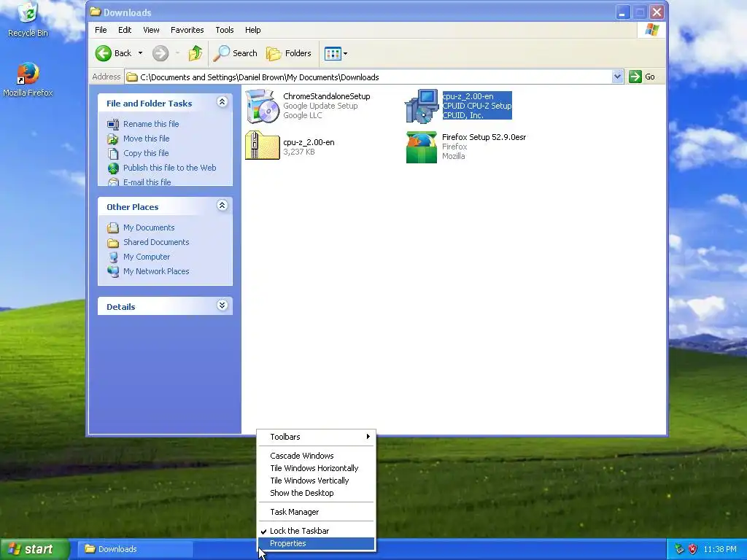This screenshot has height=560, width=747.
Task: Select the cpu-z_2.00-en zip archive icon
Action: [x=262, y=146]
